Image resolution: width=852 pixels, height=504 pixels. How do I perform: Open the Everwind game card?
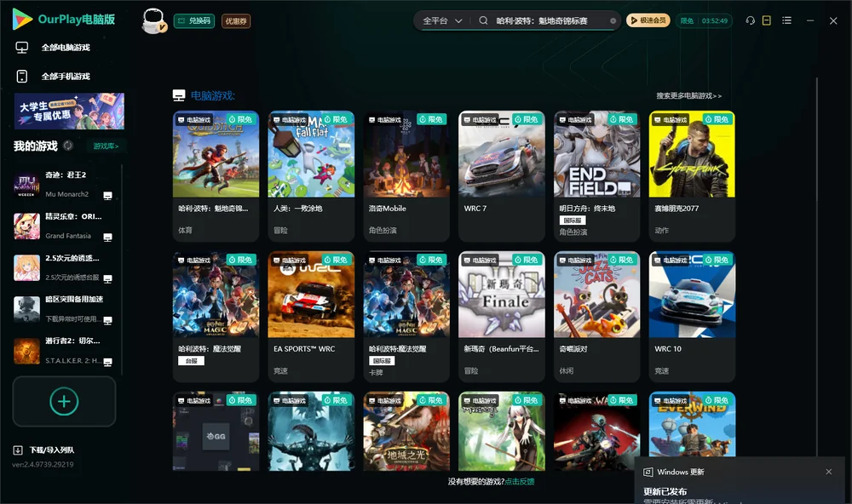click(692, 425)
